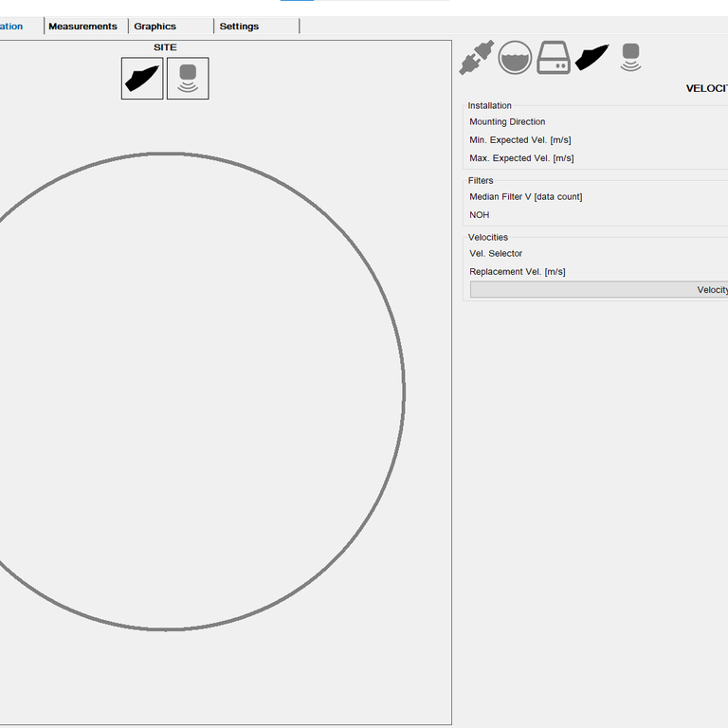Open the Settings tab
The image size is (728, 728).
239,27
